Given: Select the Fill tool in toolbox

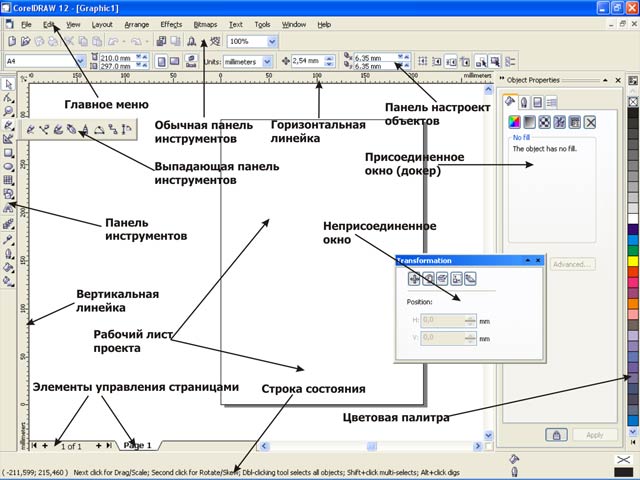Looking at the screenshot, I should point(8,268).
